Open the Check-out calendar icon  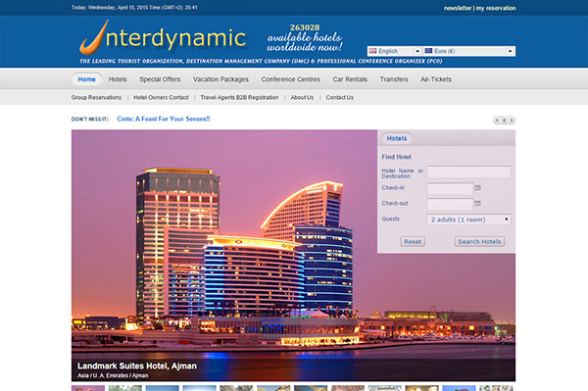(477, 203)
